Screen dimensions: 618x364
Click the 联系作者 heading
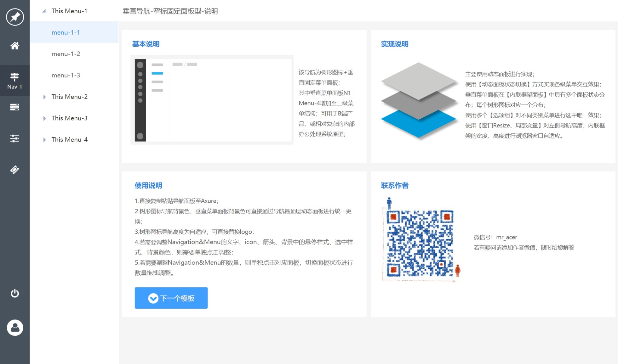pos(395,186)
